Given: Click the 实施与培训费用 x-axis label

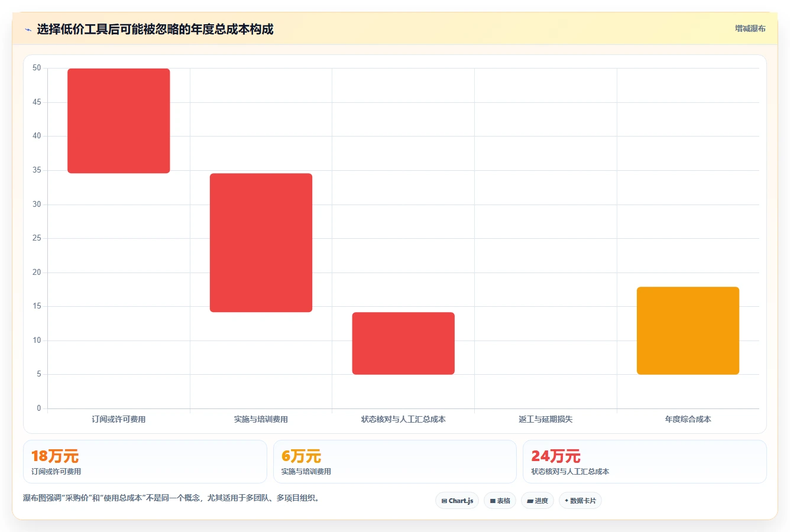Looking at the screenshot, I should pos(261,419).
